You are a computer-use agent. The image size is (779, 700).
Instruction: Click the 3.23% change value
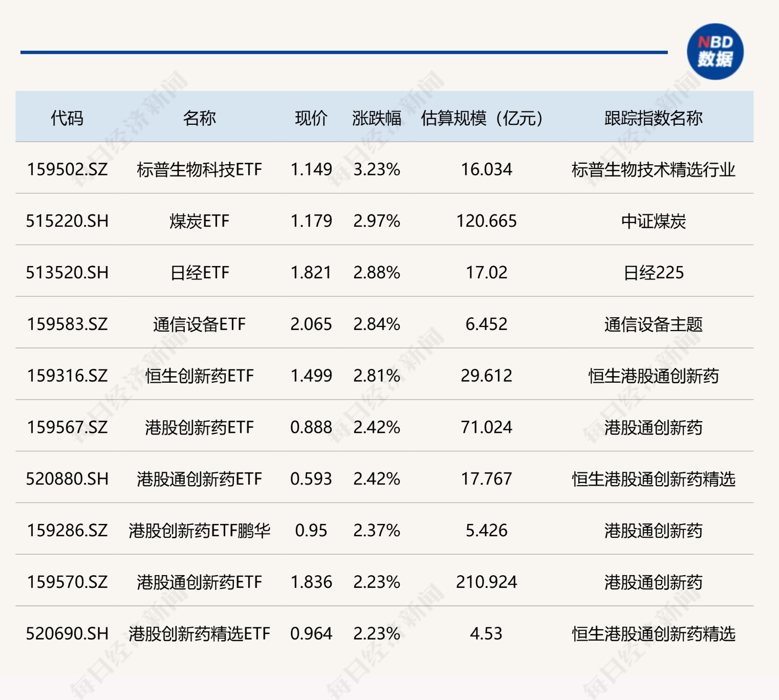(376, 169)
